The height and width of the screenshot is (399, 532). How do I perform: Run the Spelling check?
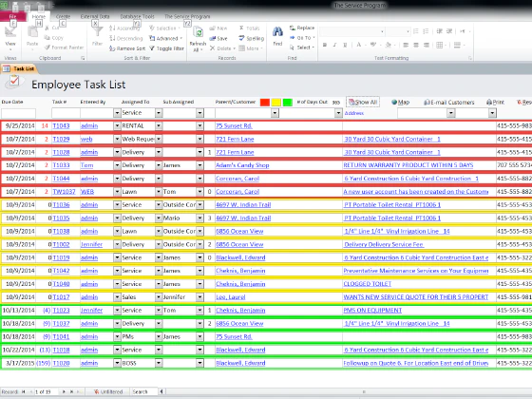point(251,38)
